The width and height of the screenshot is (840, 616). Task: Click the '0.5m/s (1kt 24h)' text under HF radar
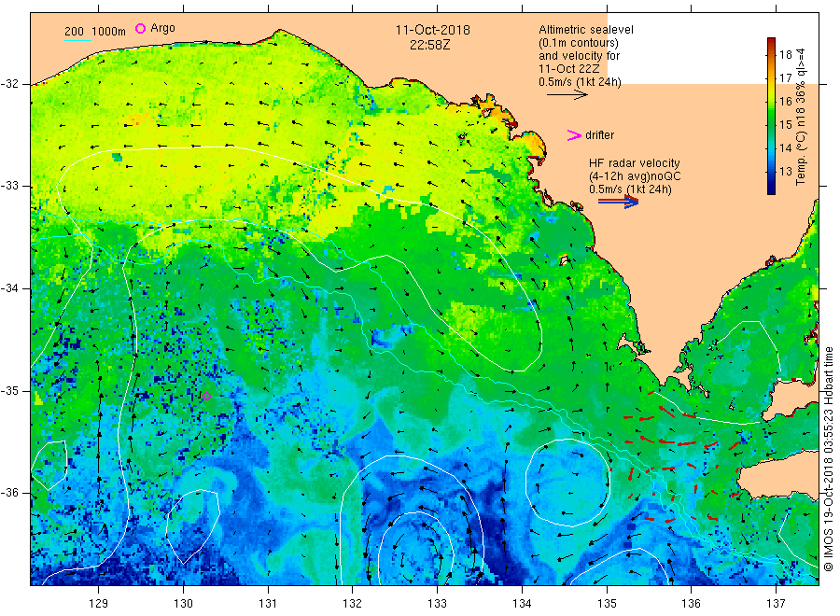point(630,189)
